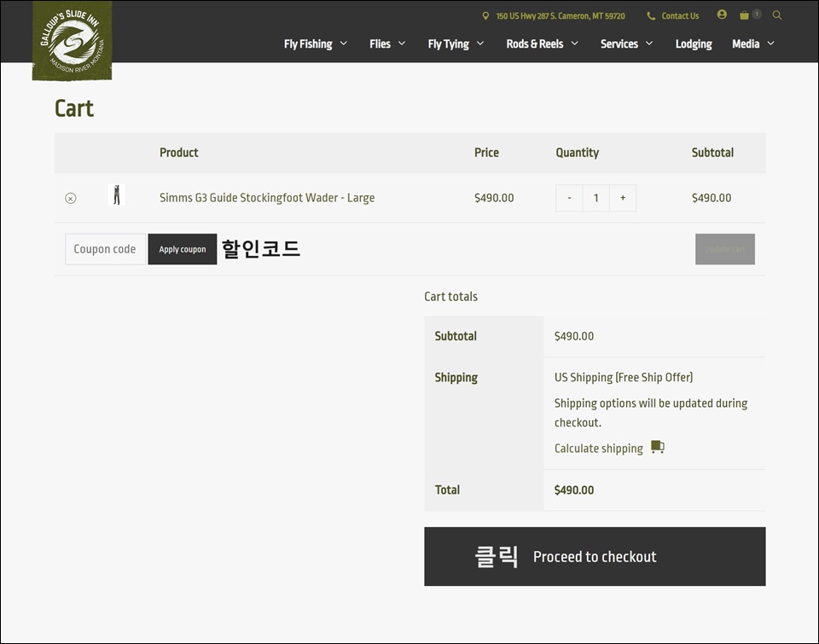
Task: Decrease quantity with the minus button
Action: coord(569,198)
